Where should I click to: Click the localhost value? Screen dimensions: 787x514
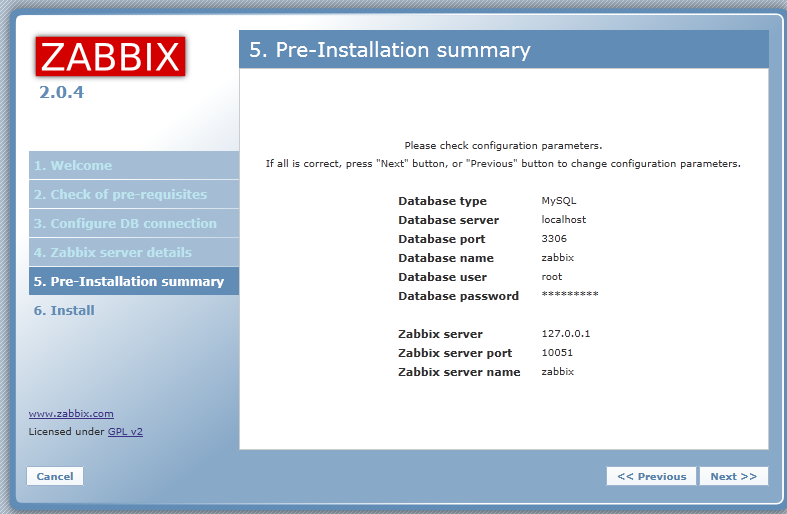[x=563, y=219]
